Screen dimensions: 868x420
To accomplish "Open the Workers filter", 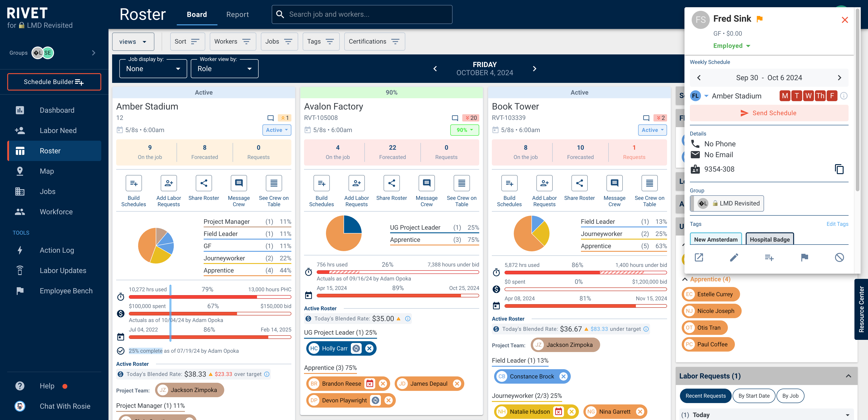I will coord(233,41).
